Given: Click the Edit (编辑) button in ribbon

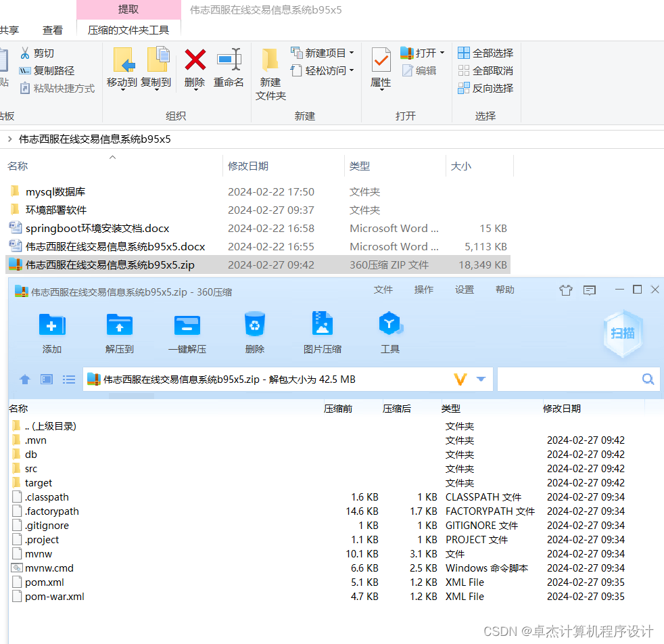Looking at the screenshot, I should (419, 70).
